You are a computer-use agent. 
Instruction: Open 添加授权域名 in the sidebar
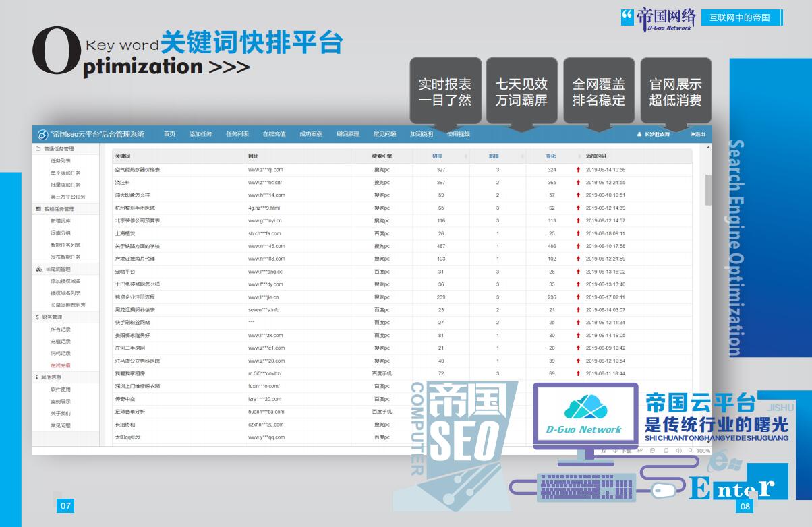coord(65,281)
